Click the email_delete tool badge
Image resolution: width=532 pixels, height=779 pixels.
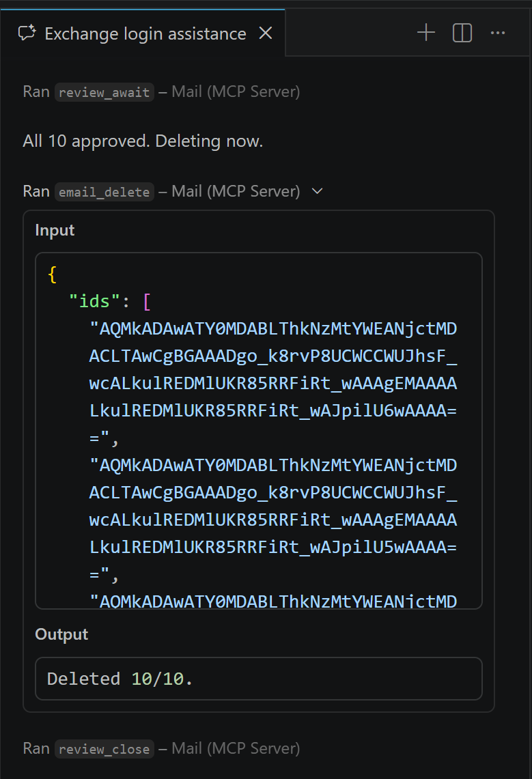point(104,191)
